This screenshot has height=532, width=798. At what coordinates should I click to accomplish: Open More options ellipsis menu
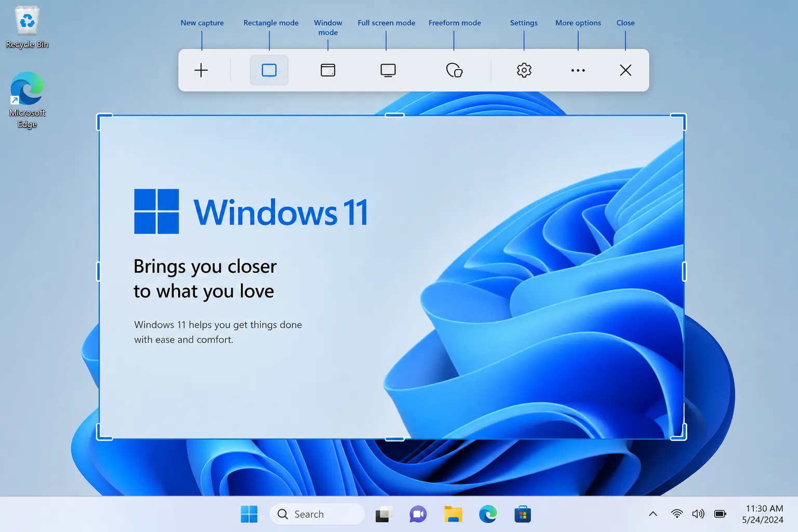578,70
